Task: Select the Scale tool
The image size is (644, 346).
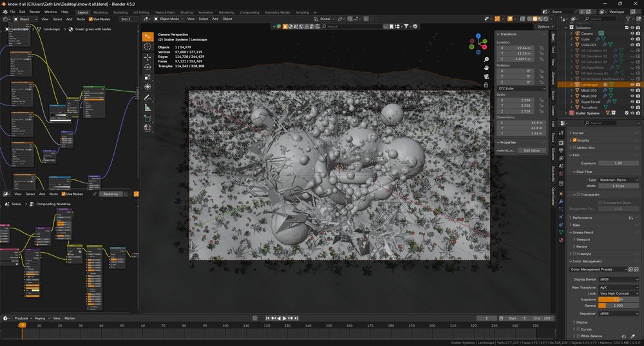Action: tap(148, 77)
